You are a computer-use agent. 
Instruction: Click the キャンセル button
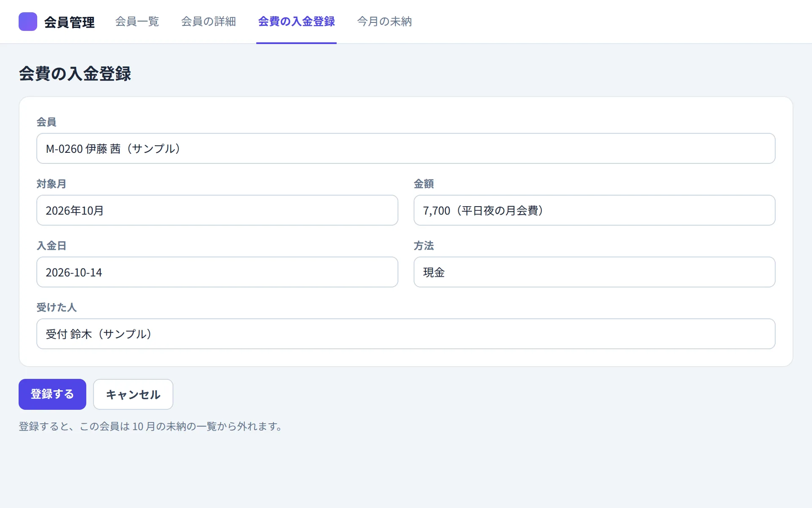[x=133, y=394]
